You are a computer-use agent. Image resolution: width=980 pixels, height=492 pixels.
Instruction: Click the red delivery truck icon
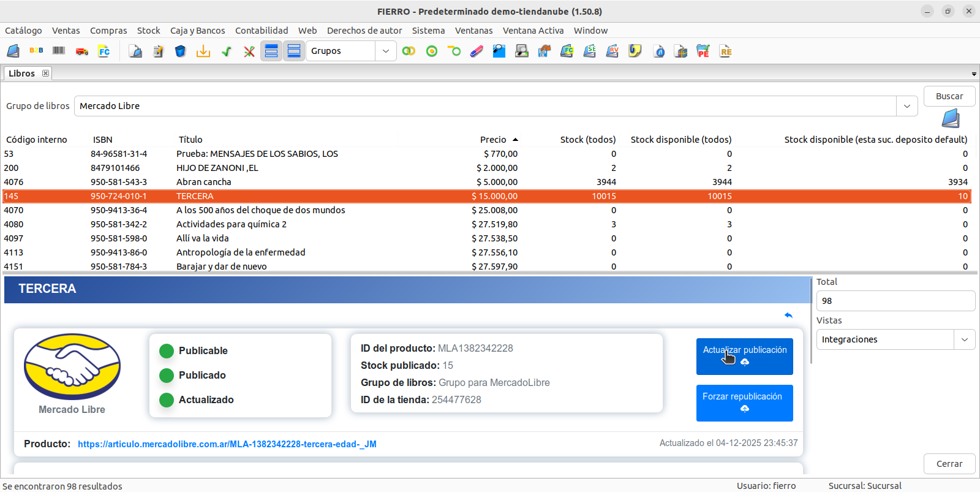coord(81,51)
